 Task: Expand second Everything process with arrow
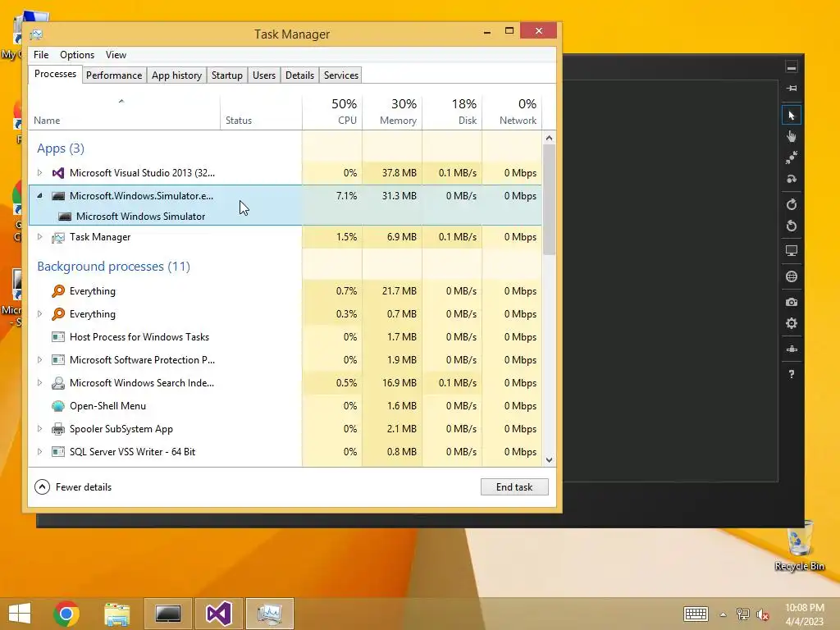[x=39, y=314]
